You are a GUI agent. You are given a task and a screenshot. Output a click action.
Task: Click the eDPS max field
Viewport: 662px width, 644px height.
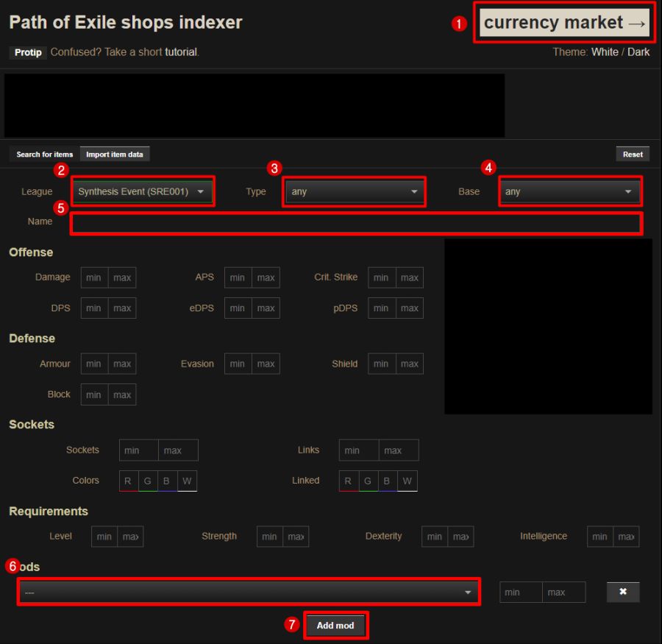[x=266, y=308]
